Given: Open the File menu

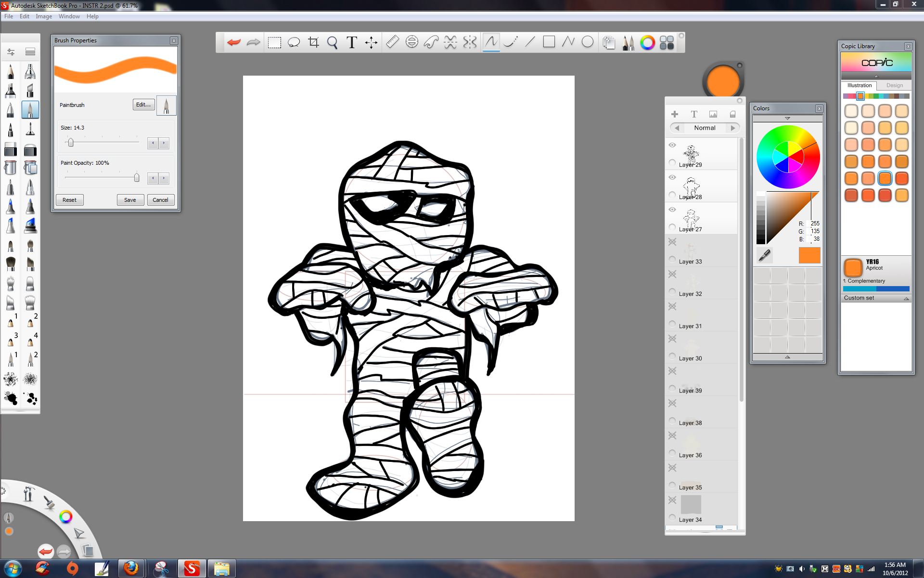Looking at the screenshot, I should 9,16.
